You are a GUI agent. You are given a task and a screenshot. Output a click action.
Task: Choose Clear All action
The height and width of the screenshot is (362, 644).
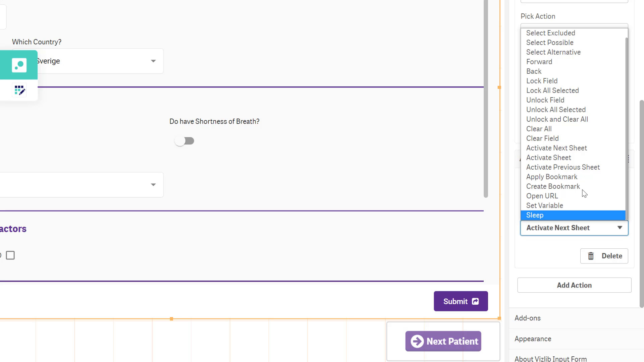539,129
